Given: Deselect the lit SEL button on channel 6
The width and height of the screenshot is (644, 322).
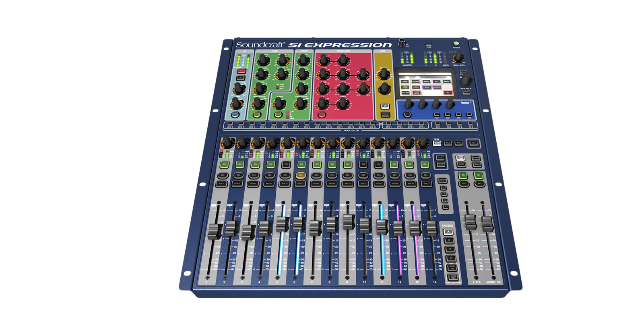Looking at the screenshot, I should [x=300, y=175].
